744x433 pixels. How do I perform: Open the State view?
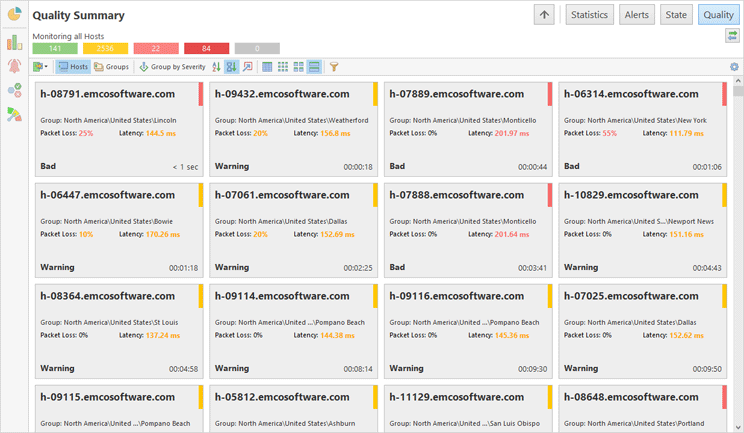click(x=676, y=15)
